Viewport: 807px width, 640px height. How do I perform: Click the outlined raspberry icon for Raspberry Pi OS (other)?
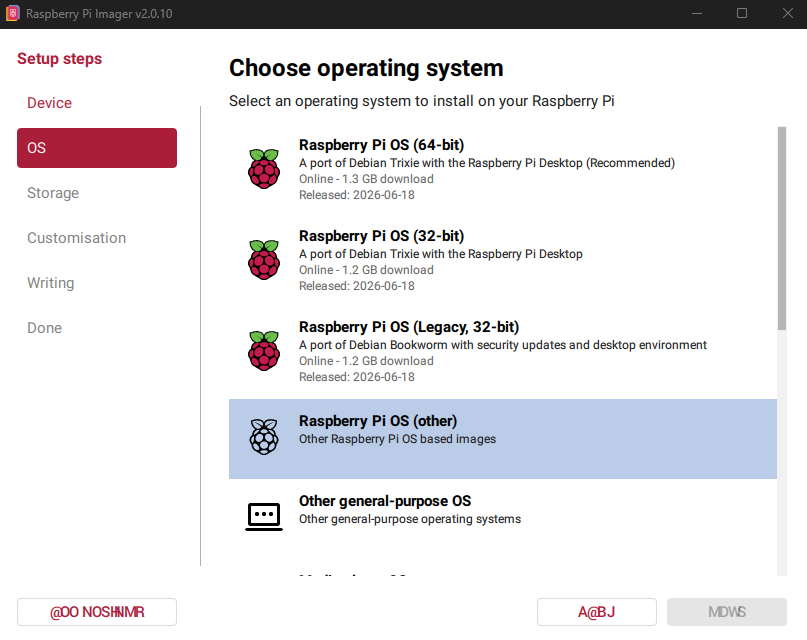(264, 437)
